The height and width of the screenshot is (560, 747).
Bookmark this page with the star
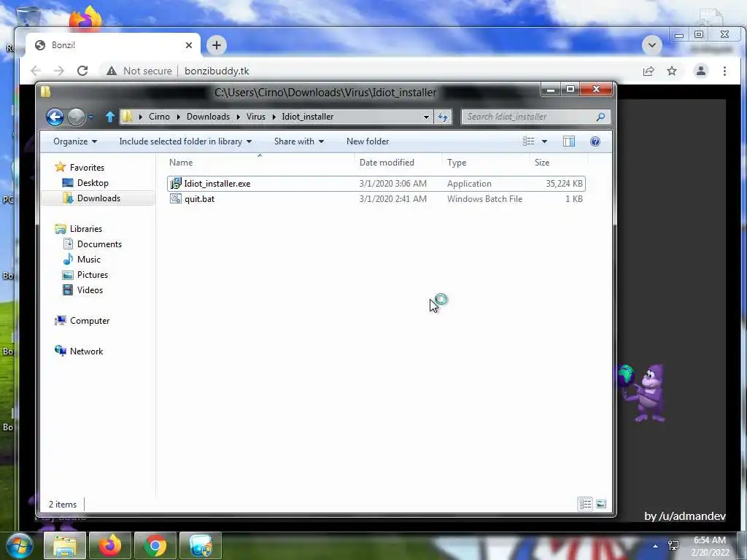(672, 71)
